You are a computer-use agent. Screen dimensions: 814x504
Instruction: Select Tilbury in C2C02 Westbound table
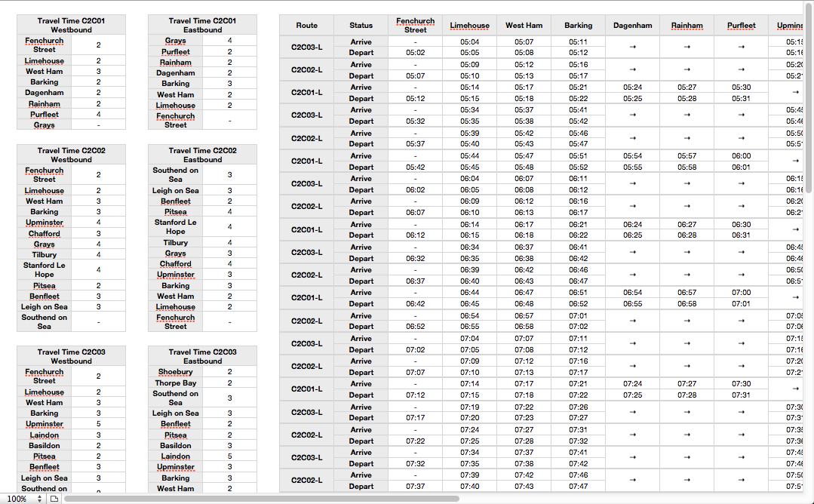[x=44, y=254]
